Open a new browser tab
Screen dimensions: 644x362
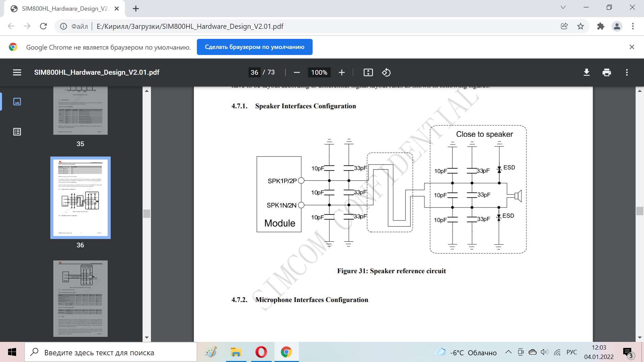(x=136, y=9)
